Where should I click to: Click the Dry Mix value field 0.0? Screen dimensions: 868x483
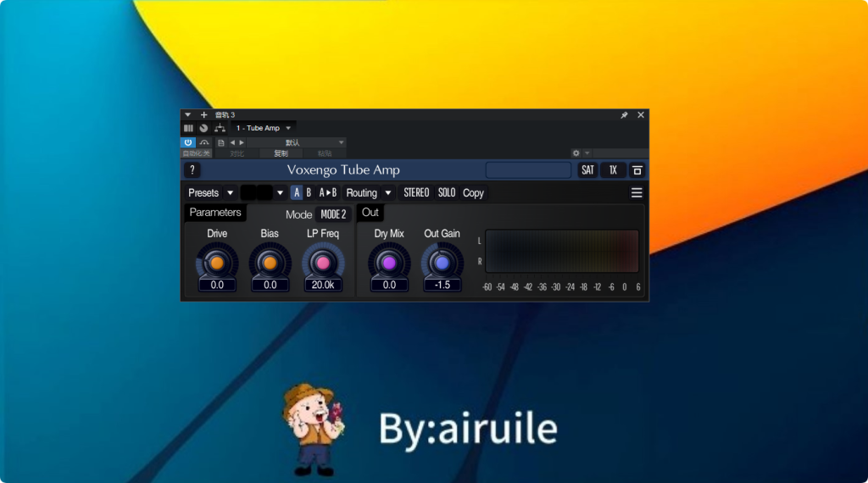pyautogui.click(x=389, y=285)
